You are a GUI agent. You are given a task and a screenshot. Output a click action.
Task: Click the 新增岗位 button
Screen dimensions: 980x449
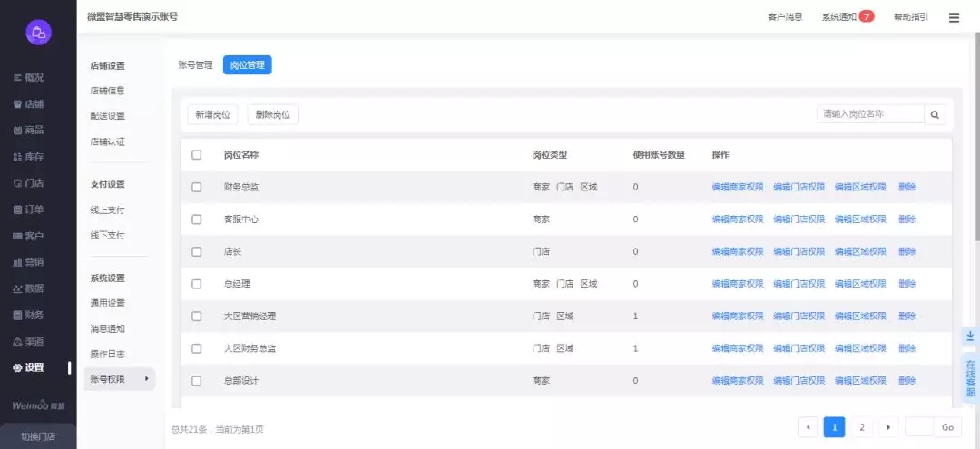point(212,114)
